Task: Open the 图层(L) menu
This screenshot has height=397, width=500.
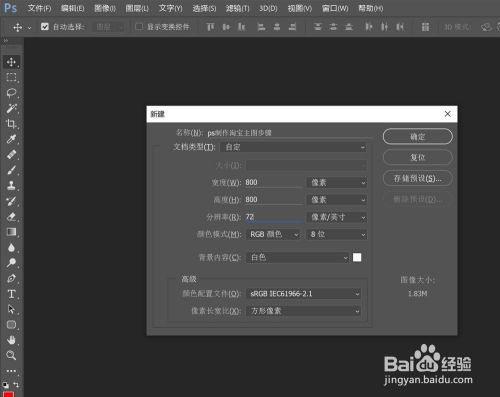Action: point(137,8)
